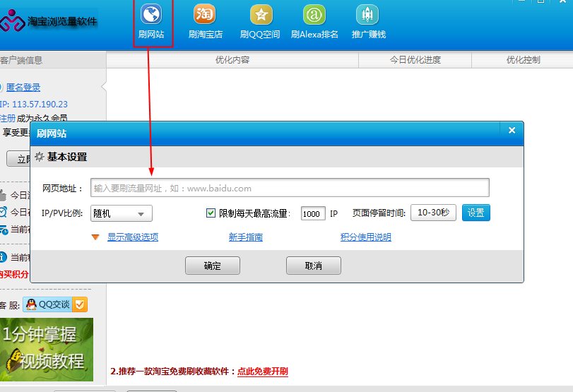Click the orange shield icon beside QQ交谈
This screenshot has height=392, width=573.
[80, 304]
